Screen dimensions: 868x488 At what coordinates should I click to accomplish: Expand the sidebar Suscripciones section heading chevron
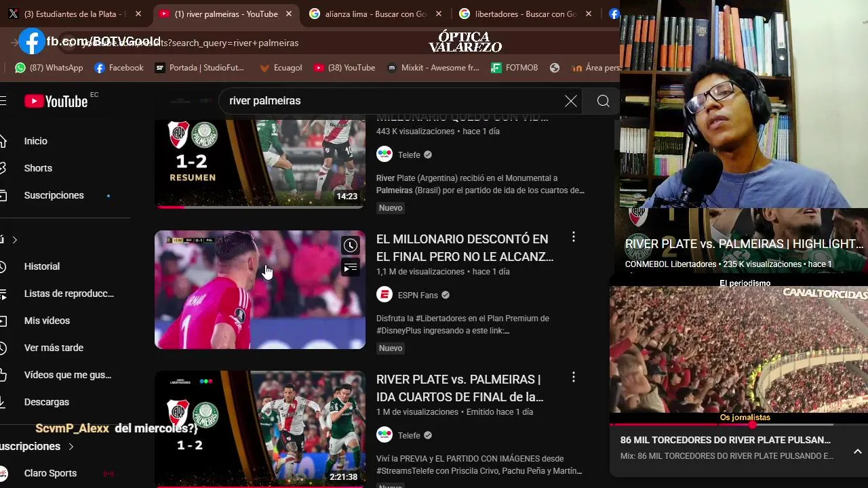click(71, 447)
